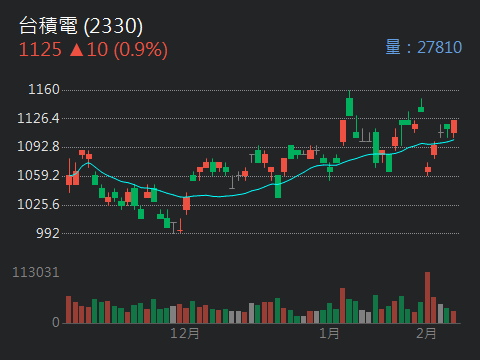
Task: Click the 1160 price axis label
Action: (44, 90)
